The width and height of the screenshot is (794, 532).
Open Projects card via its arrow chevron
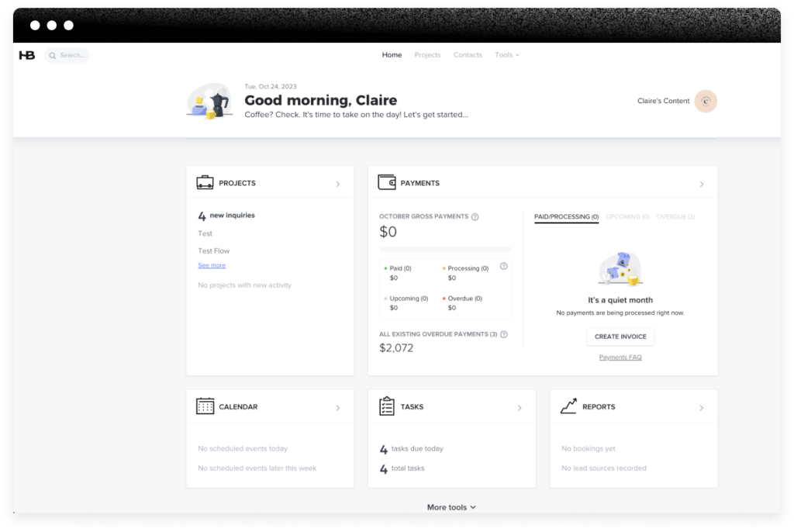tap(338, 185)
